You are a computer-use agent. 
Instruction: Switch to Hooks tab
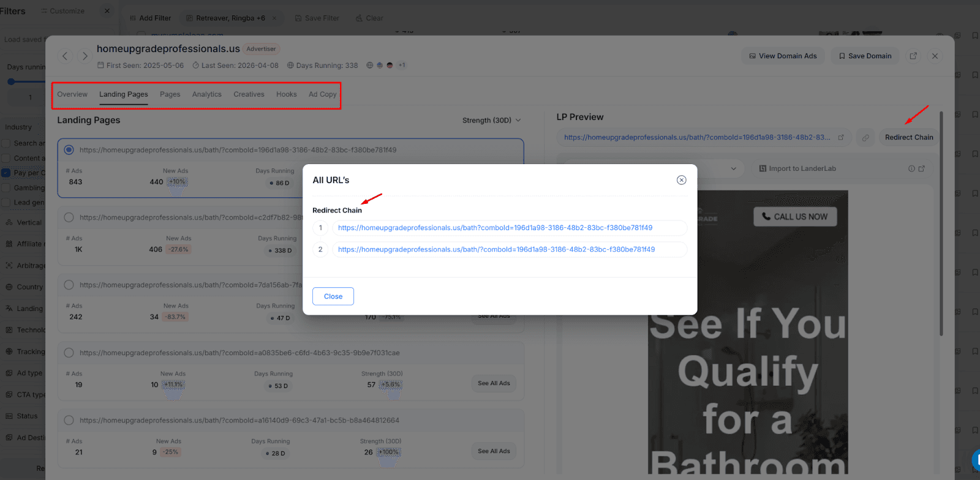click(x=286, y=94)
